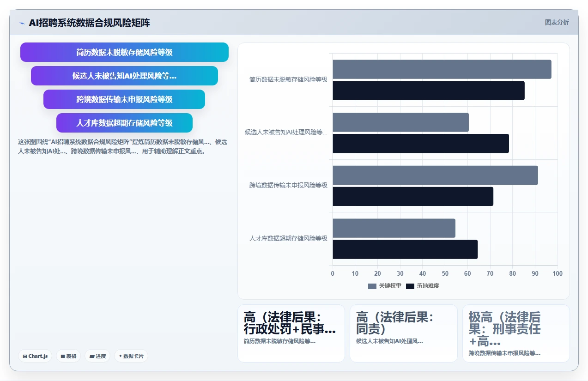Viewport: 588px width, 381px height.
Task: Click the AI招聘系统数据合规风险矩阵 title
Action: click(89, 23)
